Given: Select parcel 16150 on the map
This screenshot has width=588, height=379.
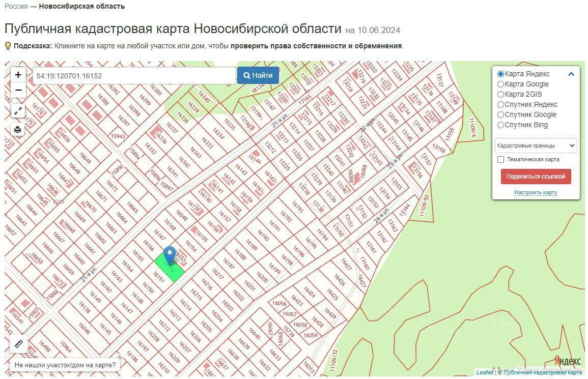Looking at the screenshot, I should [x=148, y=287].
